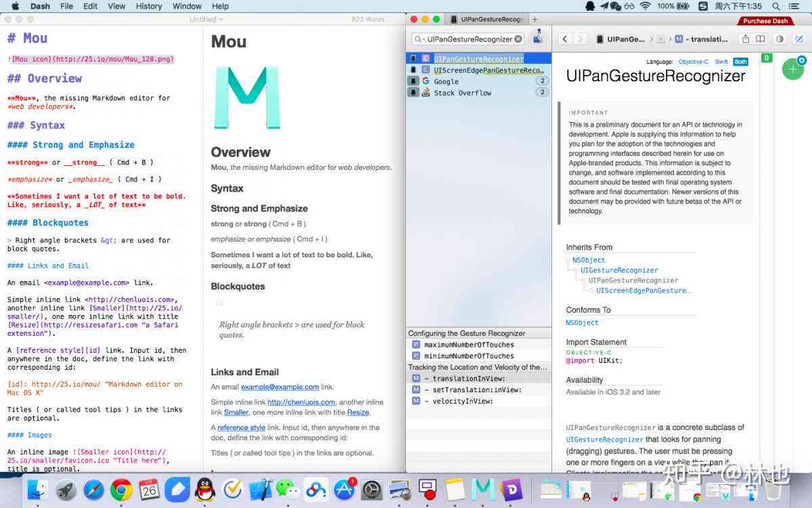Launch Google Chrome from the Dock

coord(121,489)
